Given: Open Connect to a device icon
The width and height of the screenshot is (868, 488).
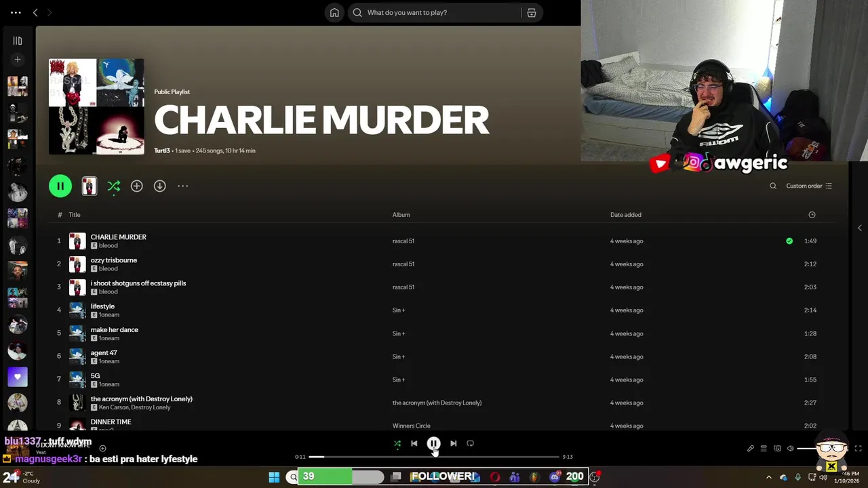Looking at the screenshot, I should coord(777,449).
